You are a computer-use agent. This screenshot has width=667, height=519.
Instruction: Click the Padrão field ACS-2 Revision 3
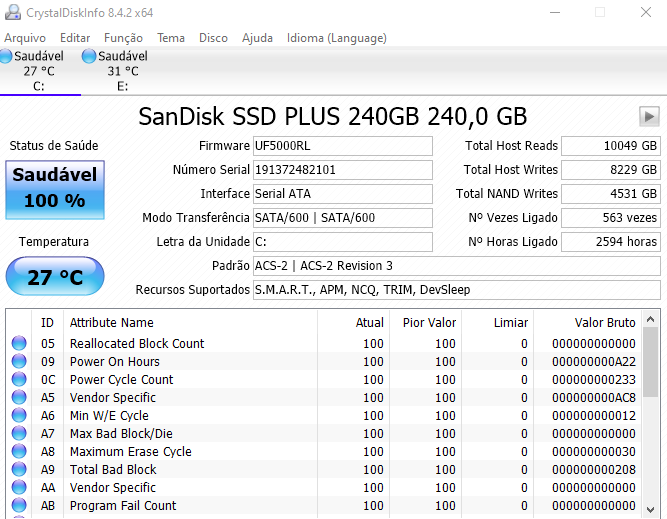(x=457, y=266)
